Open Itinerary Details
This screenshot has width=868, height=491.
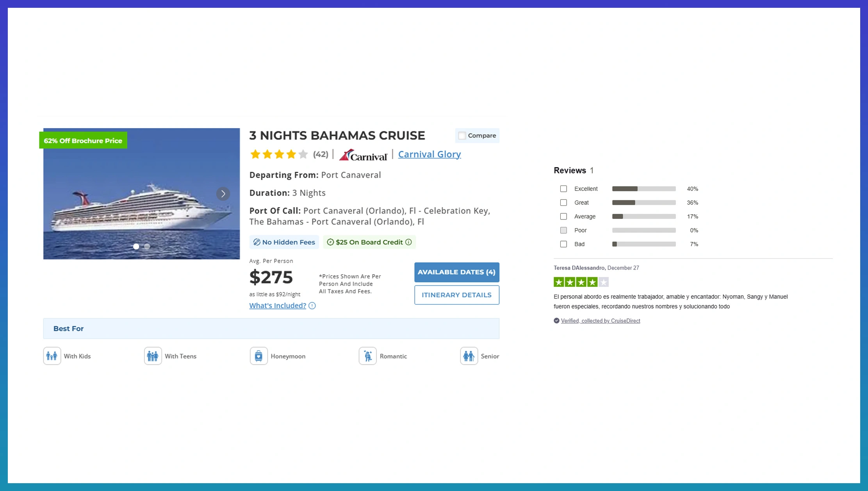coord(456,295)
